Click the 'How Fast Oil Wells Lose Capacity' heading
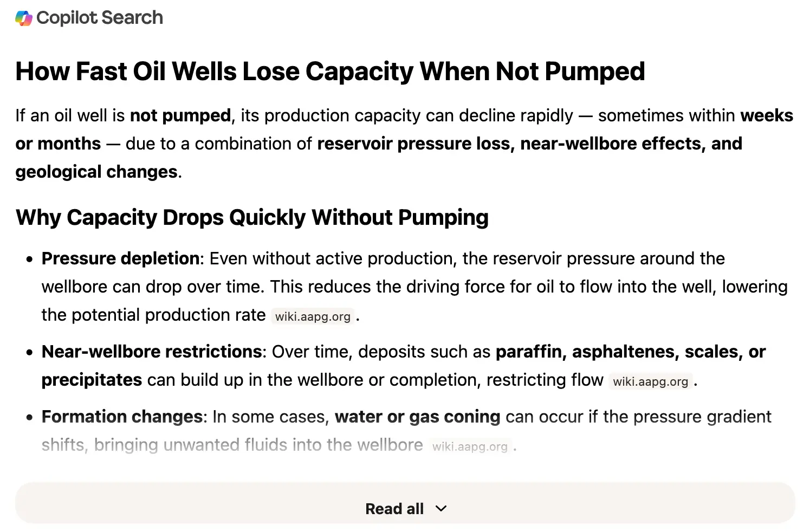Screen dimensions: 803x532 coord(330,72)
